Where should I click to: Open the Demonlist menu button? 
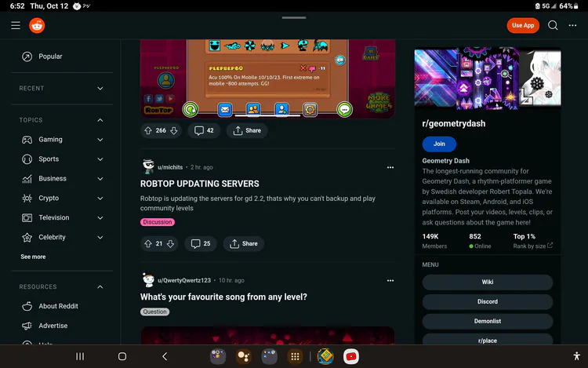[488, 321]
